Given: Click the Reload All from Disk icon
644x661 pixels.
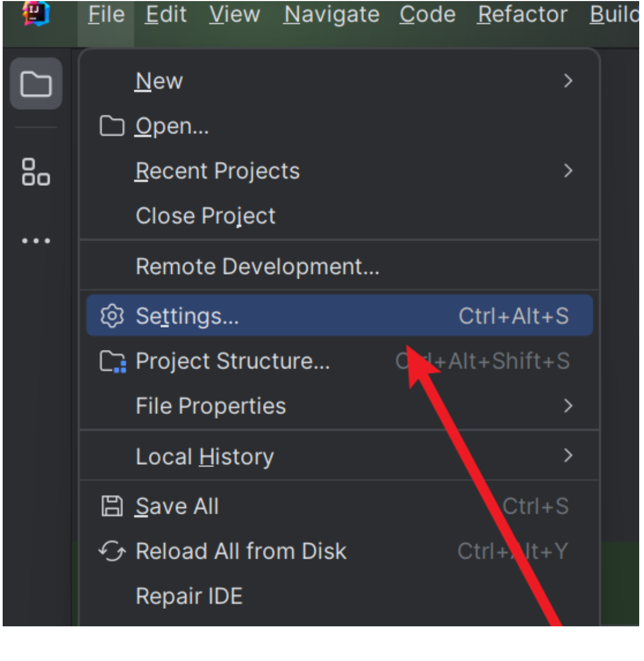Looking at the screenshot, I should click(x=112, y=551).
